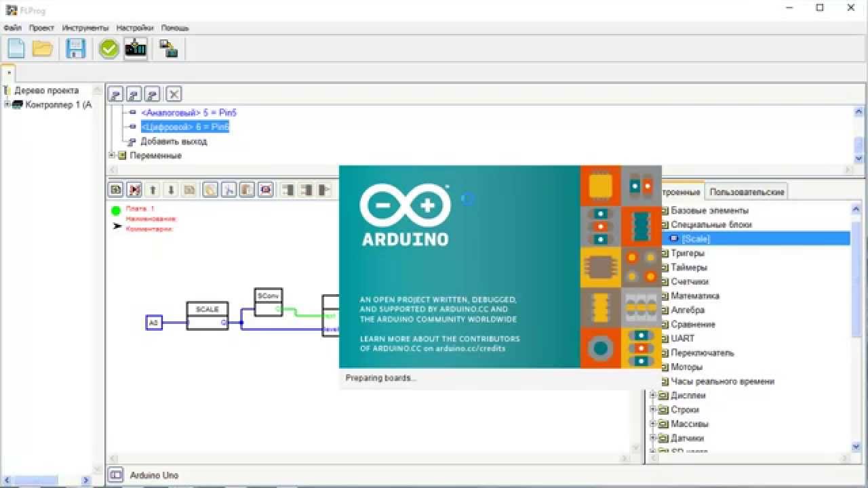Screen dimensions: 868x488
Task: Click the SCALE block on the diagram
Action: point(208,315)
